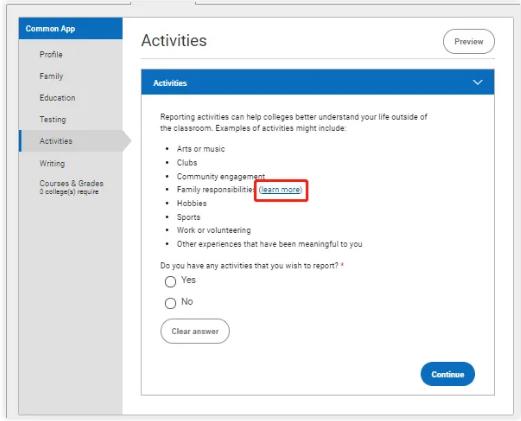Open the Writing section
Viewport: 521px width, 421px height.
point(52,163)
